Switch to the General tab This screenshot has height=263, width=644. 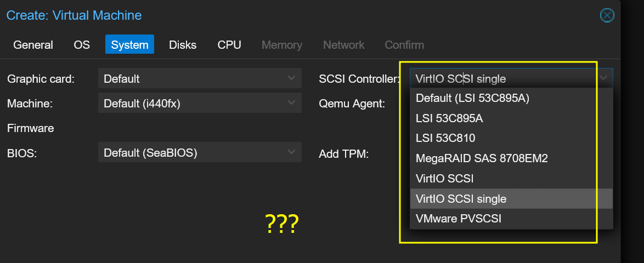[33, 45]
